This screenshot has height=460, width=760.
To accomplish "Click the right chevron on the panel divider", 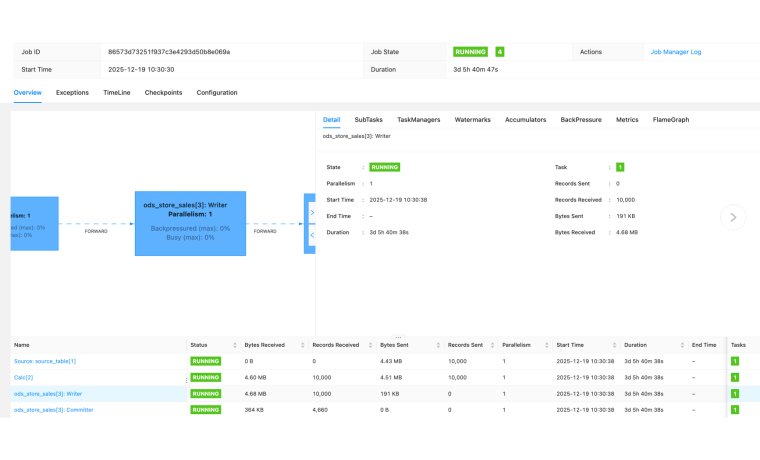I will click(311, 213).
